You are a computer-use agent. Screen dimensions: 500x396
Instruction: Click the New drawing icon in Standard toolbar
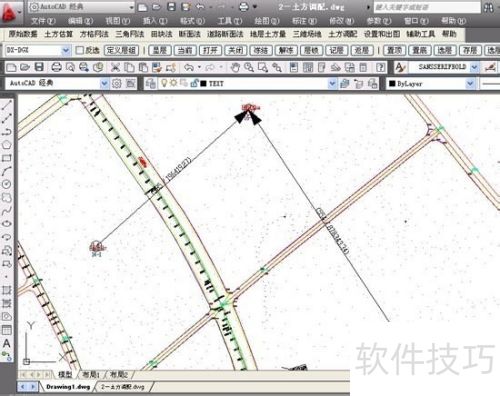pos(11,68)
